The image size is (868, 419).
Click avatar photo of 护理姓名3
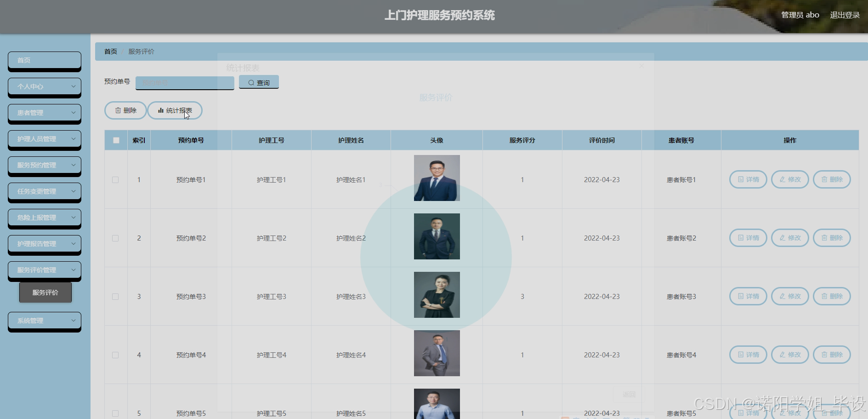pos(437,295)
